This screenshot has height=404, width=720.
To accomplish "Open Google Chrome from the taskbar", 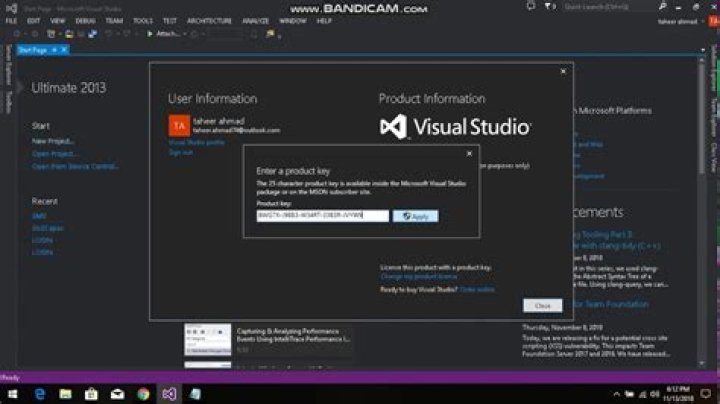I will point(143,394).
